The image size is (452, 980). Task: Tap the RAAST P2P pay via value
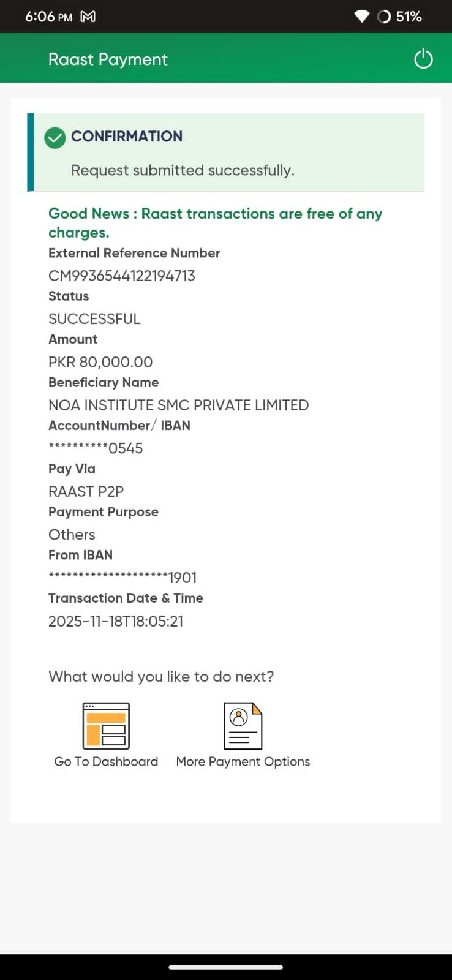pyautogui.click(x=86, y=491)
